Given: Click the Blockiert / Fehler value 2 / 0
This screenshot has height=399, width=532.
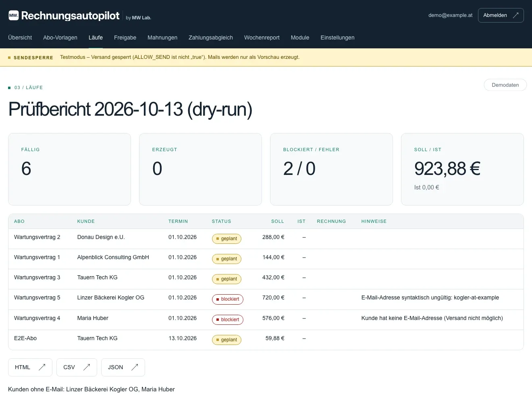Looking at the screenshot, I should tap(299, 168).
